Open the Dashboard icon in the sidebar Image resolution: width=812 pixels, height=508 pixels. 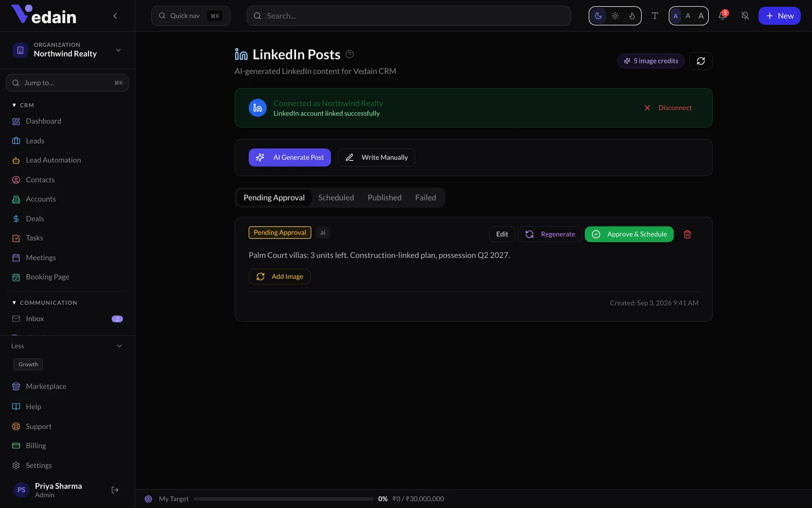(16, 121)
